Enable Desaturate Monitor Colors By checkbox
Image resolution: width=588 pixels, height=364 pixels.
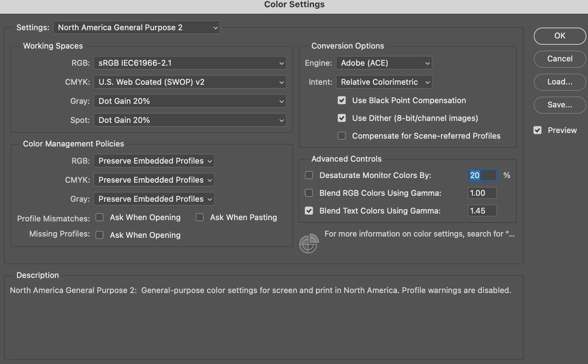309,175
